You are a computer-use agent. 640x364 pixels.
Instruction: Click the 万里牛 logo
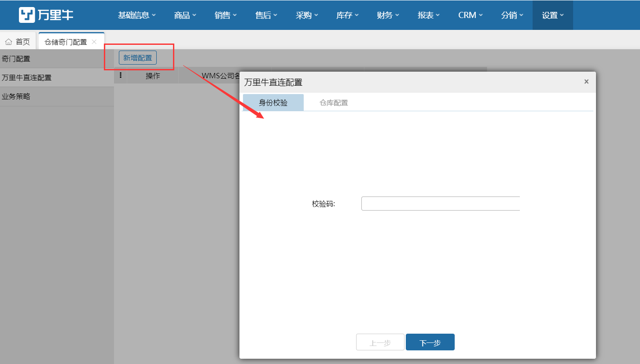[x=46, y=15]
